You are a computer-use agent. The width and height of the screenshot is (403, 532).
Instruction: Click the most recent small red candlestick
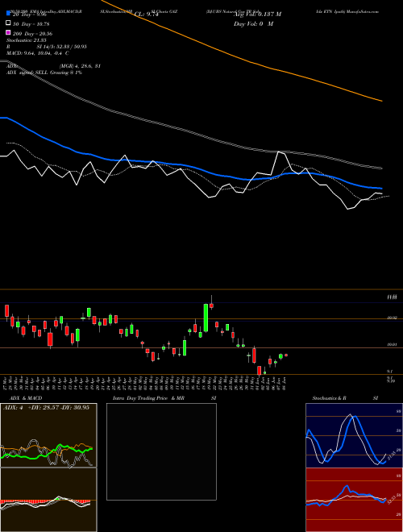(x=286, y=355)
